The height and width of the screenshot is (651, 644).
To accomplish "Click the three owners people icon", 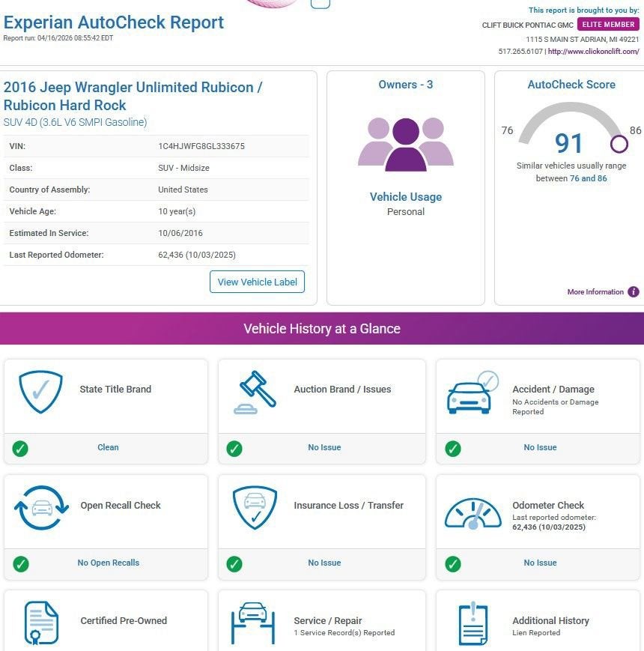I will 406,144.
